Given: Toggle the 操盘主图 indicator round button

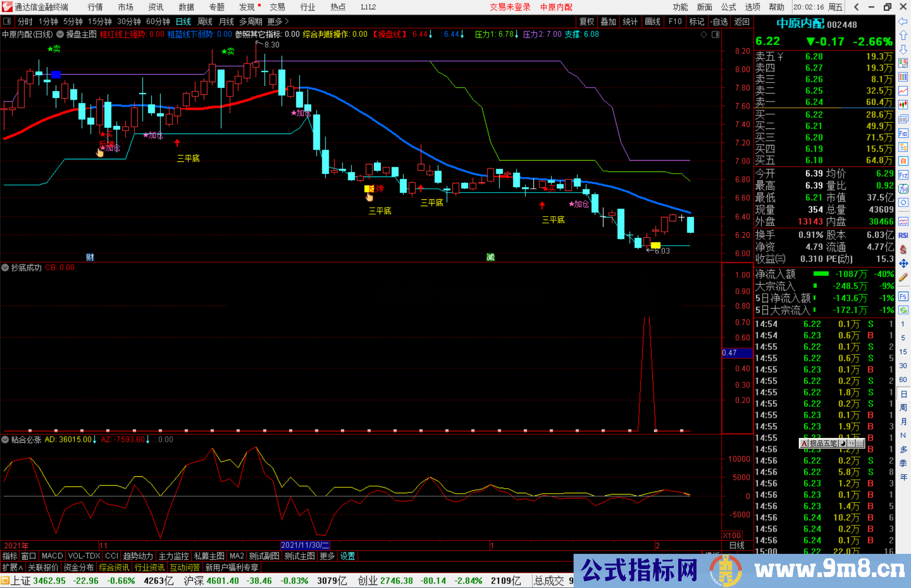Looking at the screenshot, I should point(60,34).
